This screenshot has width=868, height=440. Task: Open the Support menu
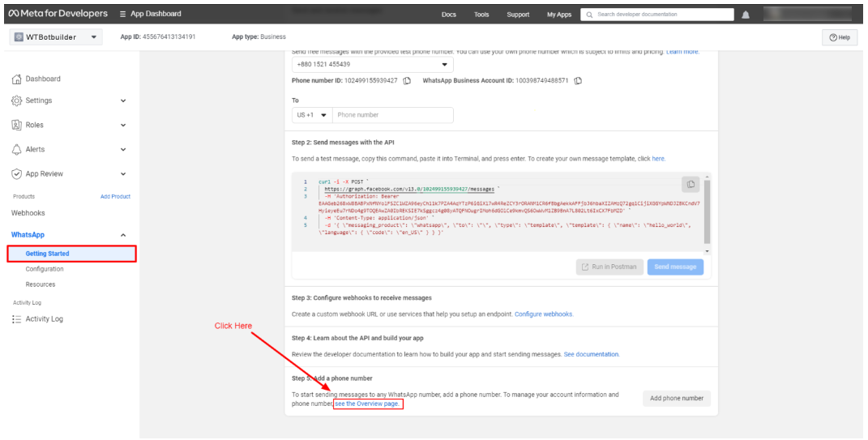click(518, 15)
